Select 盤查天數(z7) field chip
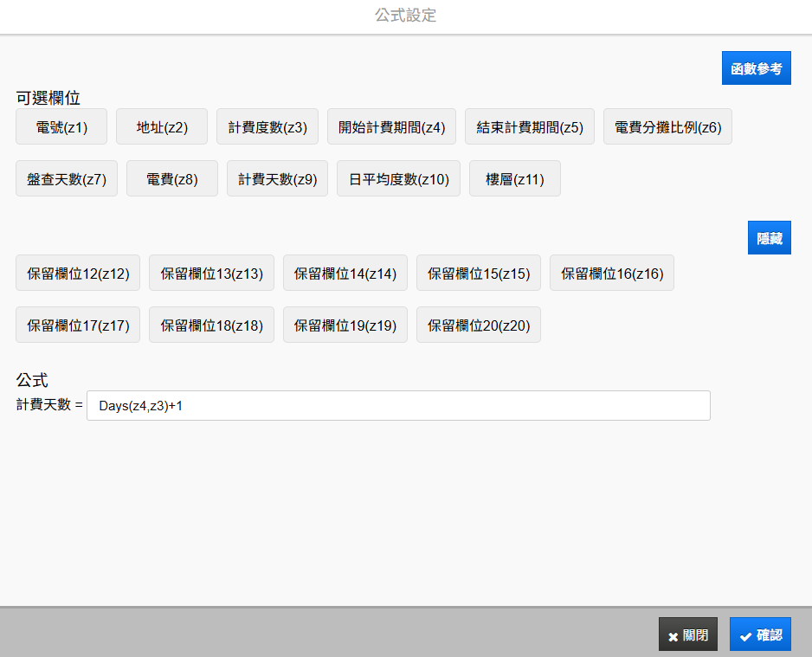The height and width of the screenshot is (657, 812). pos(67,179)
